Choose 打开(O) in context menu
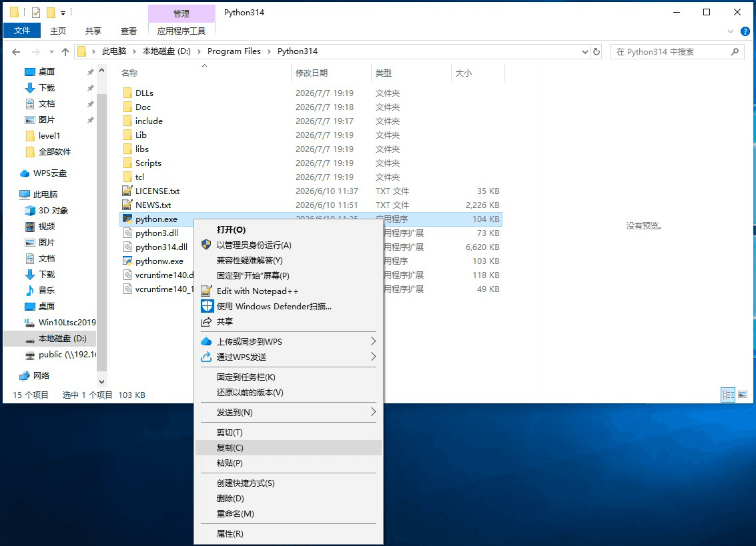The height and width of the screenshot is (546, 756). coord(288,230)
